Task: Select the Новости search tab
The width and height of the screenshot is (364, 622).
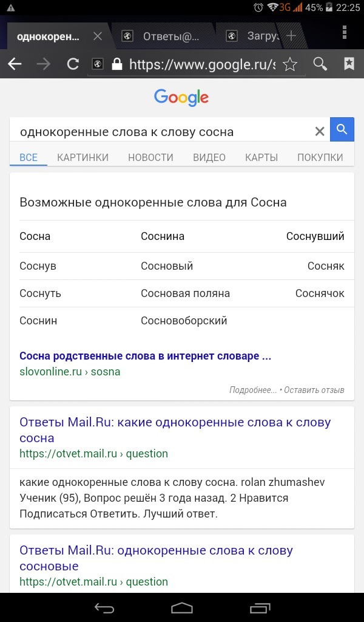Action: click(150, 157)
